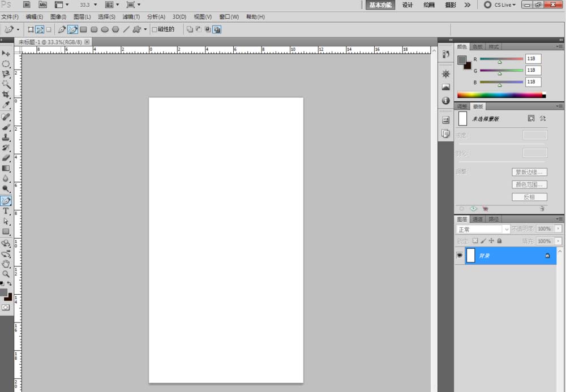The width and height of the screenshot is (566, 392).
Task: Switch to the 通道 tab
Action: coord(478,219)
